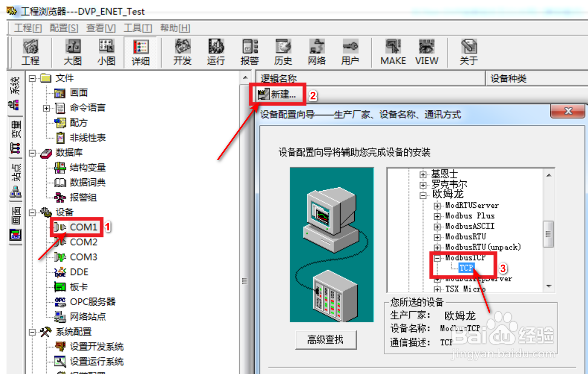Expand the ModRTUServer device node
This screenshot has height=374, width=588.
point(437,206)
